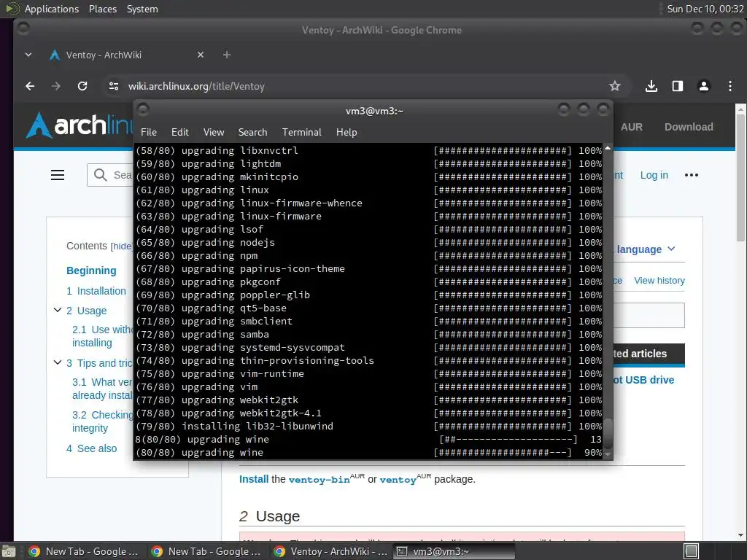Hide the Contents table
Screen dimensions: 747x560
click(x=122, y=246)
